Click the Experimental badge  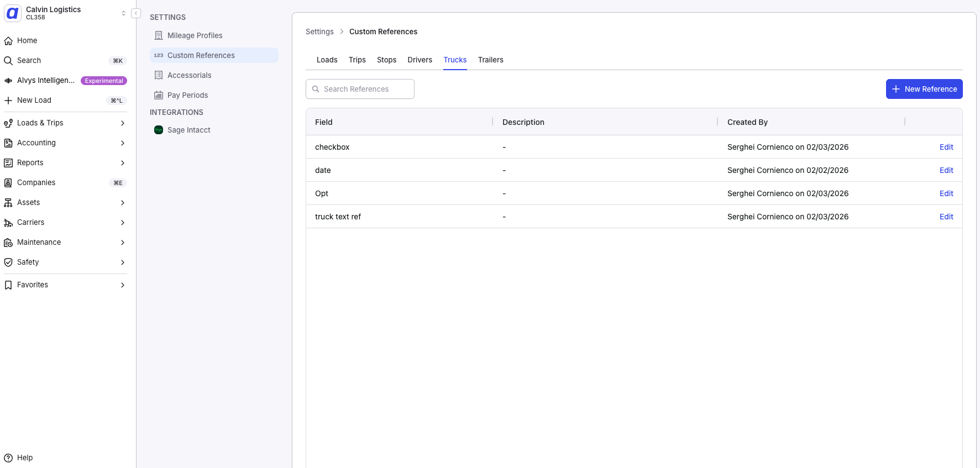[104, 81]
